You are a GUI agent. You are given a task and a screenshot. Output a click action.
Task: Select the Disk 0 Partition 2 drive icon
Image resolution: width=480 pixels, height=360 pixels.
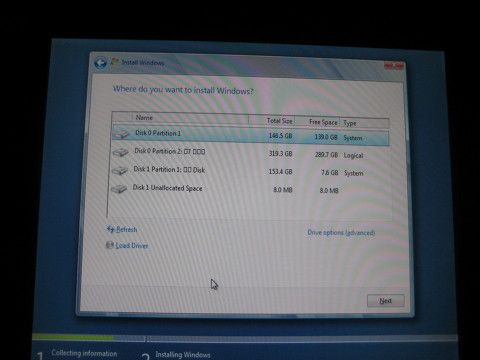pos(120,152)
